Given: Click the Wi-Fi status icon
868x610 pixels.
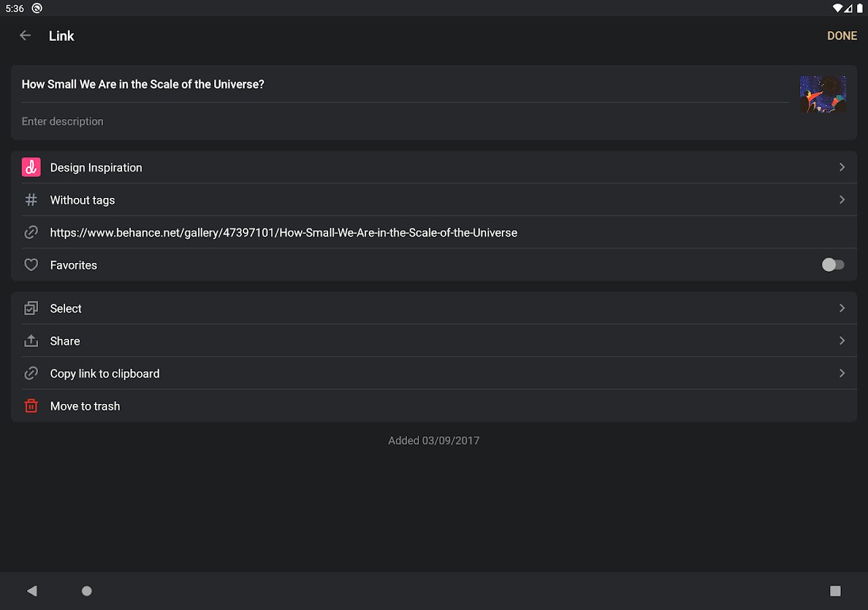Looking at the screenshot, I should point(837,8).
